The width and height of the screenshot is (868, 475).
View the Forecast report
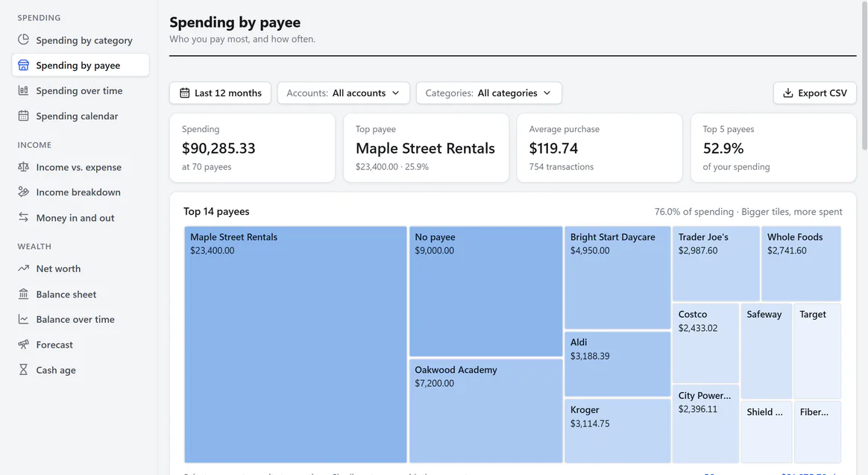click(x=81, y=345)
